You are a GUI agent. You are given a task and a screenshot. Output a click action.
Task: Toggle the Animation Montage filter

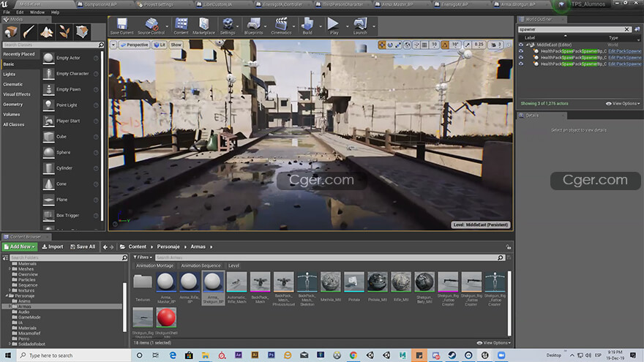coord(154,265)
